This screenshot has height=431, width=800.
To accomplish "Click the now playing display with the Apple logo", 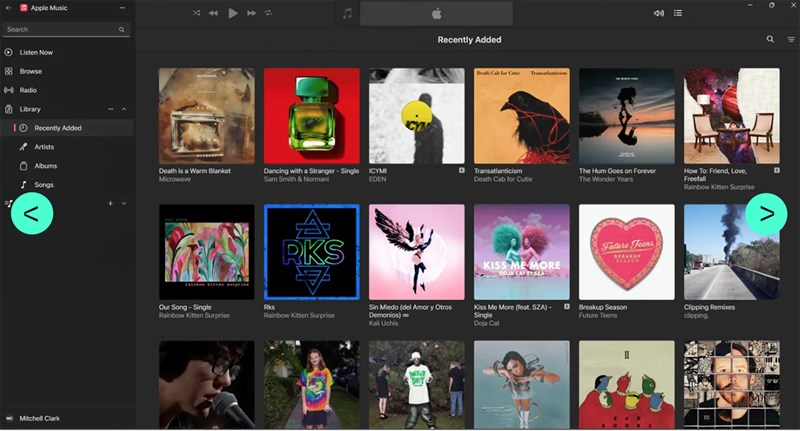I will coord(436,13).
